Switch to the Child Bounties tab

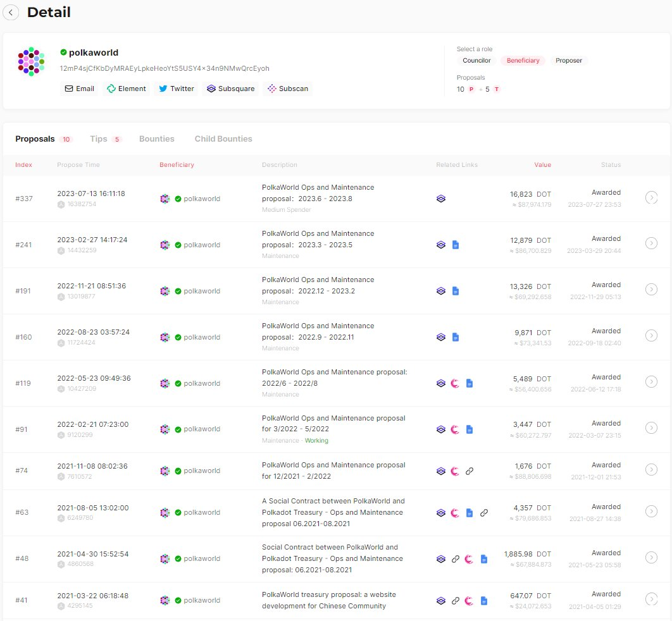pyautogui.click(x=223, y=139)
